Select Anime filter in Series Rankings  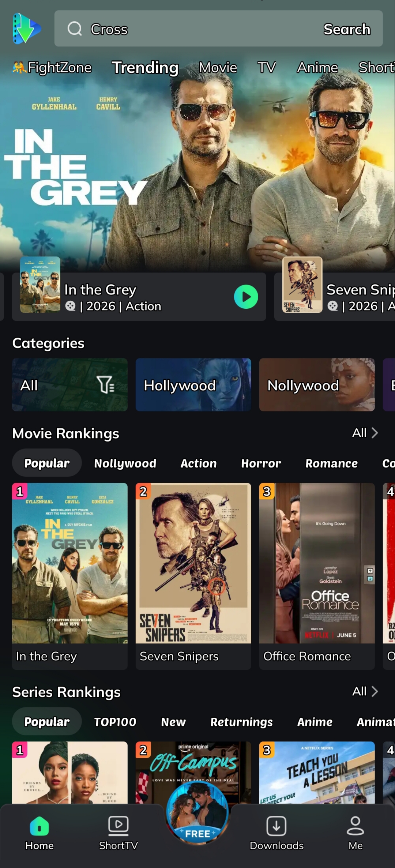(x=315, y=722)
